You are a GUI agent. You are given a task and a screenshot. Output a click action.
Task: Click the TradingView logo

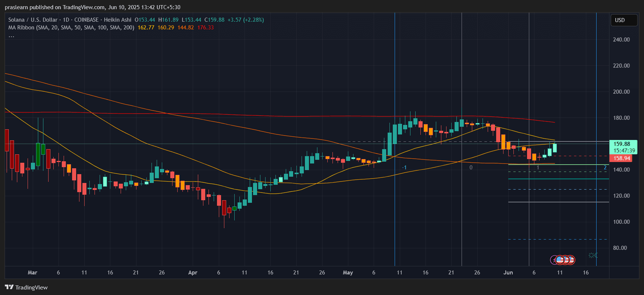click(26, 287)
